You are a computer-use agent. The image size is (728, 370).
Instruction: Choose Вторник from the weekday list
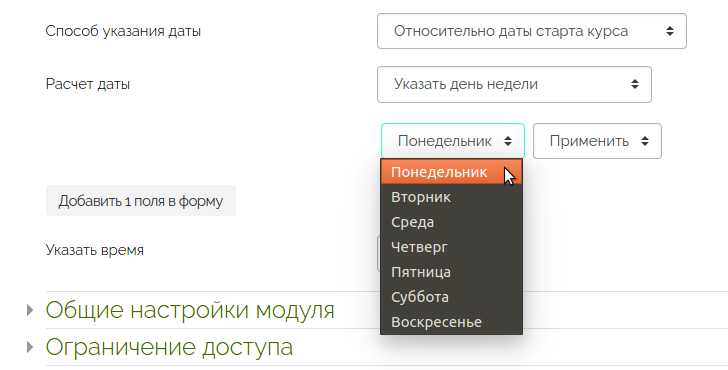(451, 197)
